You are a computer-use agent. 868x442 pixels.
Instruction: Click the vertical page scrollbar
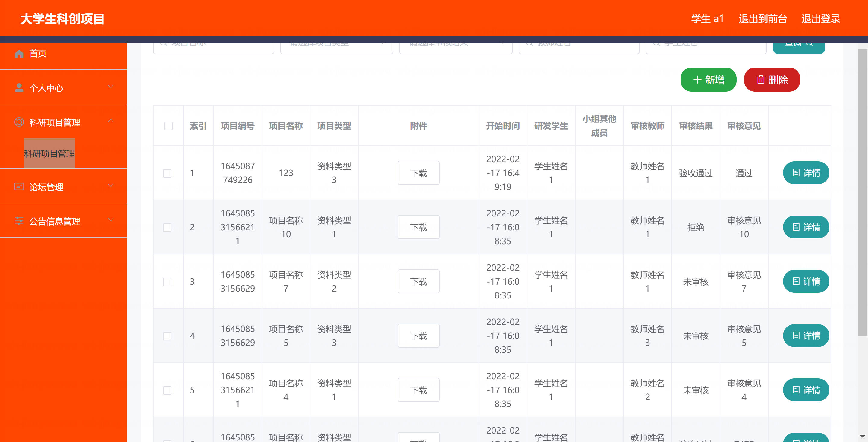point(862,192)
